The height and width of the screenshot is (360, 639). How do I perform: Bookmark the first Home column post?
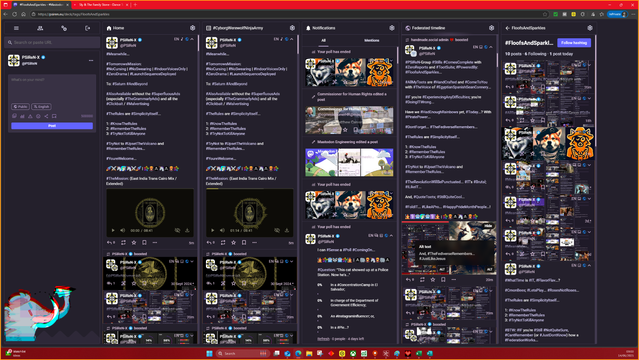click(x=144, y=243)
